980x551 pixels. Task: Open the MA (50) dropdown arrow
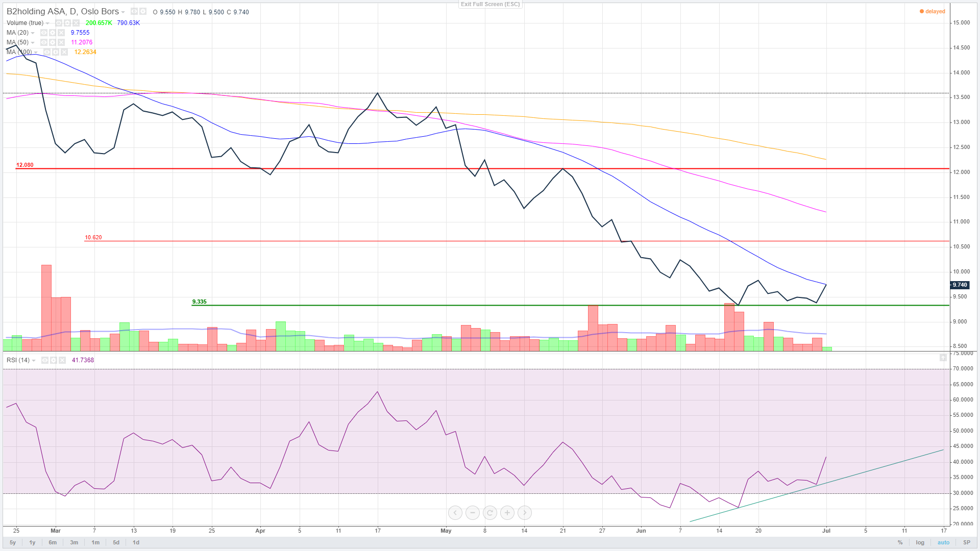pos(33,43)
